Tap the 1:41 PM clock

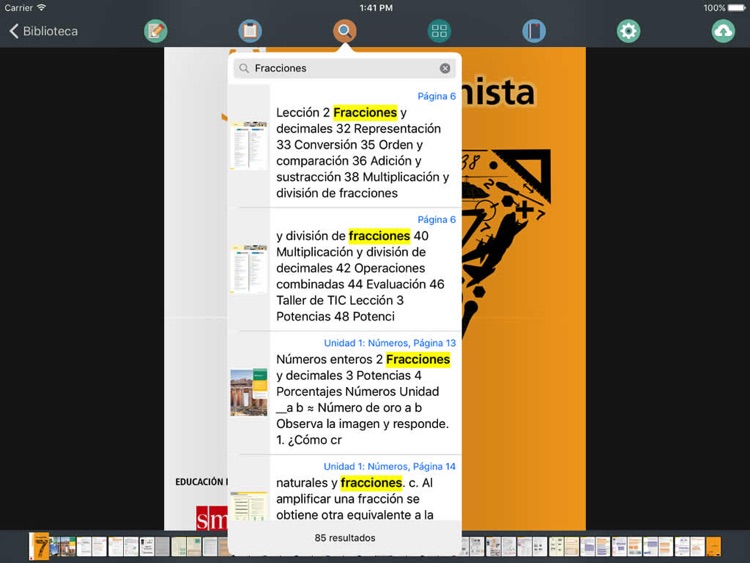376,8
